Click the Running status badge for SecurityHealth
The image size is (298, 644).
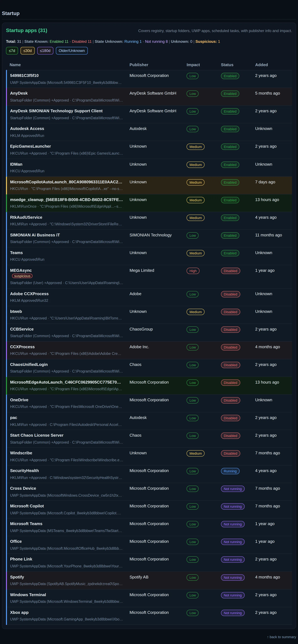pos(230,471)
